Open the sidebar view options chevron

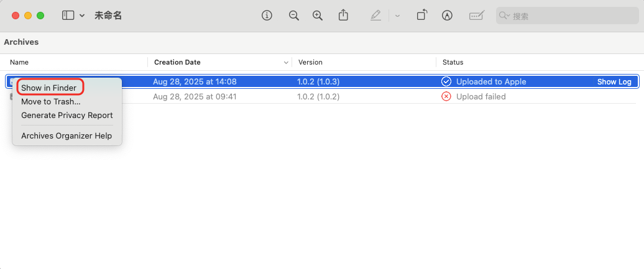click(81, 16)
